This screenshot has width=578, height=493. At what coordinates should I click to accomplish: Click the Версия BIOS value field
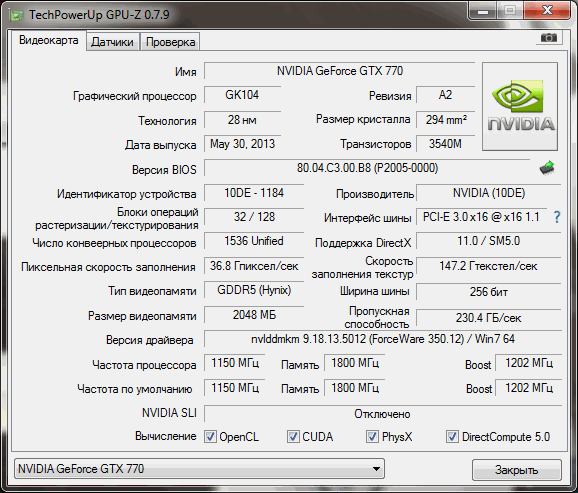[367, 168]
